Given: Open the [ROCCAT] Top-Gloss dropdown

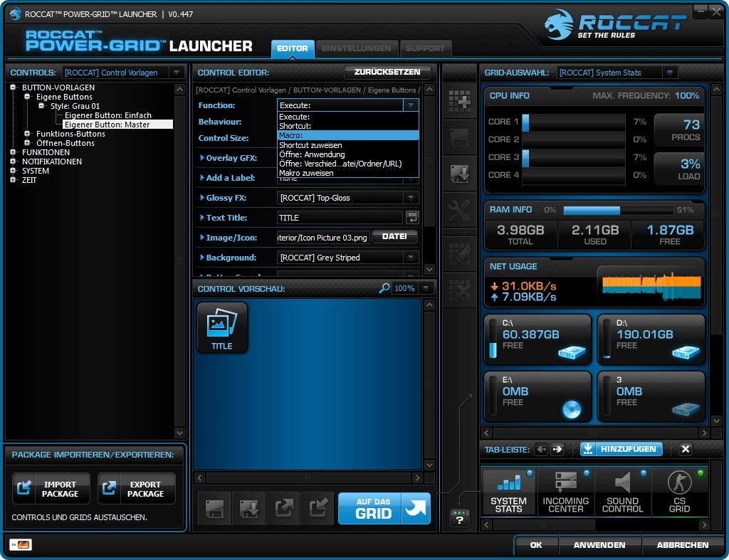Looking at the screenshot, I should coord(411,198).
